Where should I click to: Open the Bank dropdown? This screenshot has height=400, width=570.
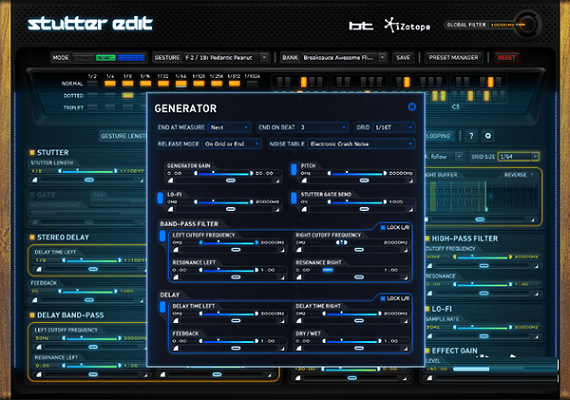click(x=344, y=57)
